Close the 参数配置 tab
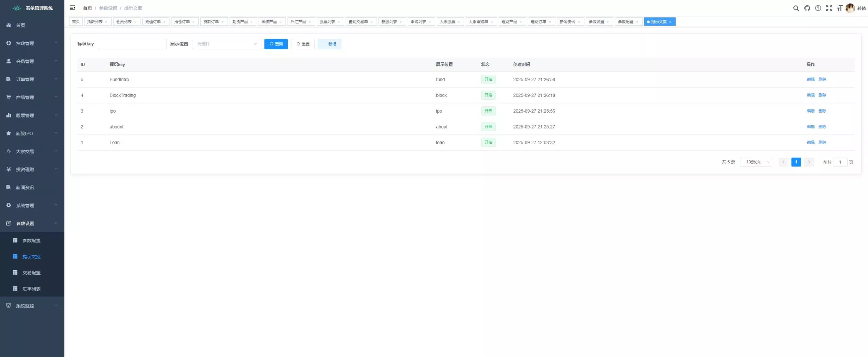This screenshot has height=357, width=868. [x=637, y=22]
